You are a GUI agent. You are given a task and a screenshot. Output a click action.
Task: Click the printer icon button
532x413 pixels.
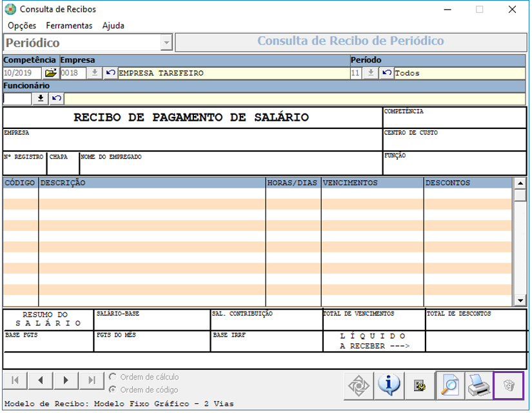click(478, 386)
